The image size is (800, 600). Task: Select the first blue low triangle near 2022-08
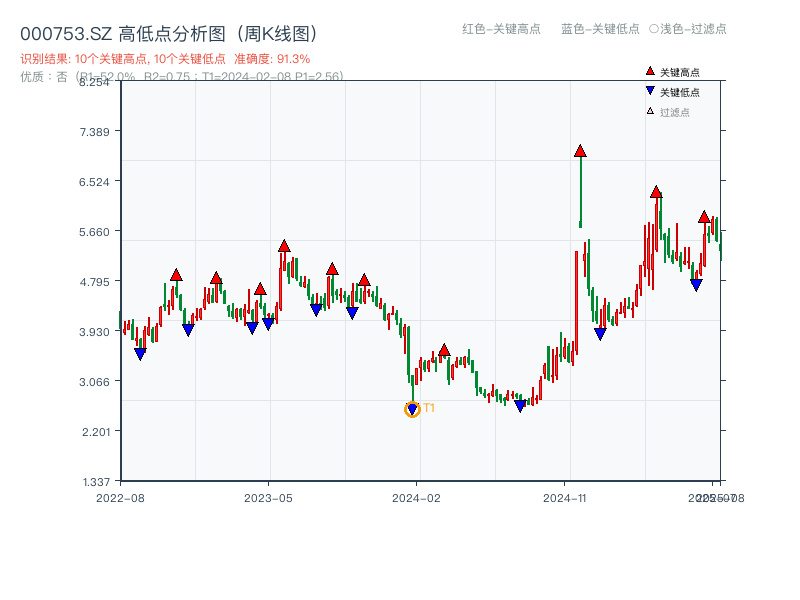[140, 354]
